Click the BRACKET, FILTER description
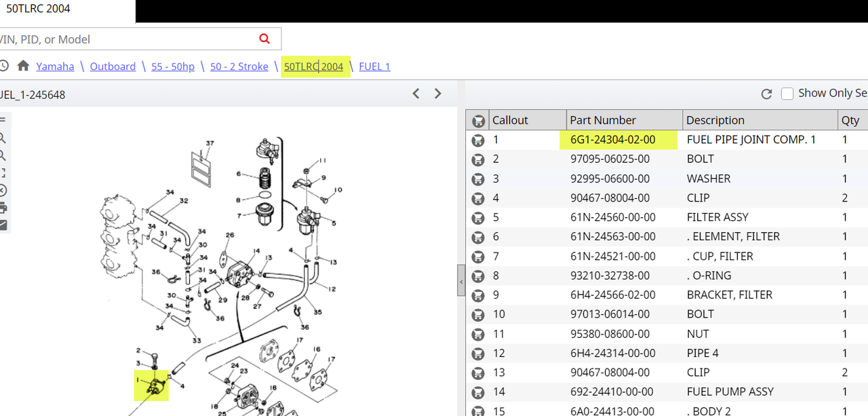 730,295
